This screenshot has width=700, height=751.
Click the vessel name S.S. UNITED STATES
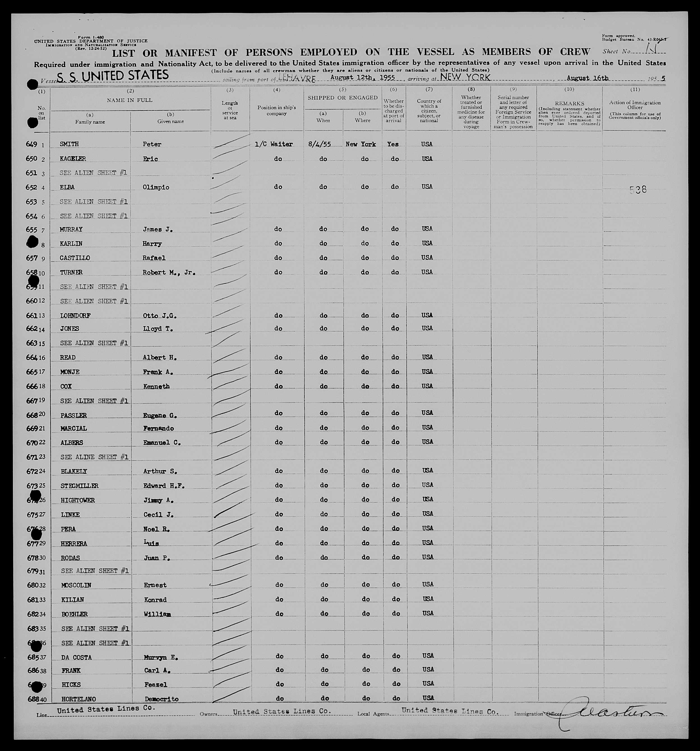(113, 76)
